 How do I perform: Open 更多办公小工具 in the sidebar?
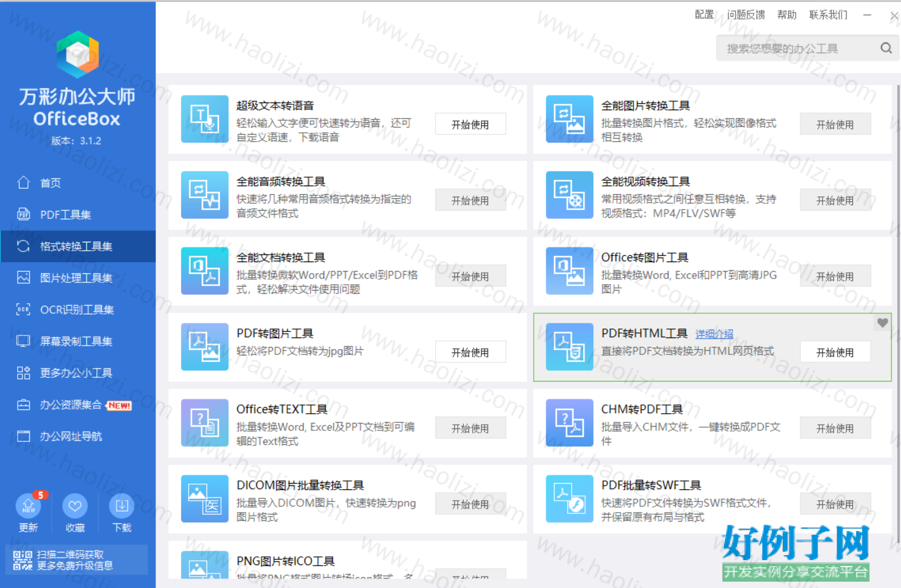coord(78,373)
